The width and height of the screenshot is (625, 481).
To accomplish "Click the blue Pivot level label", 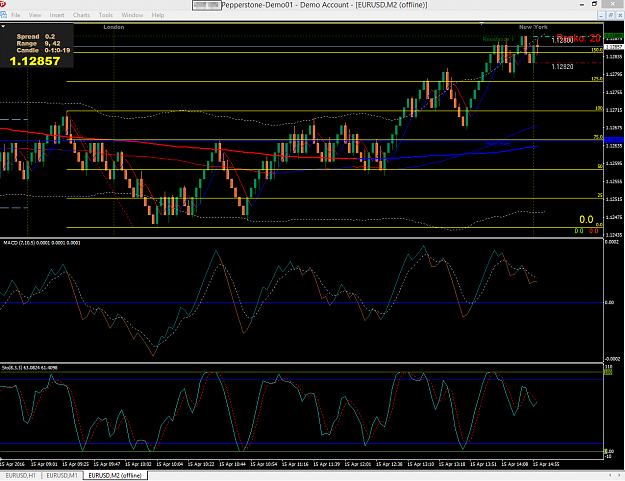I will tap(498, 144).
